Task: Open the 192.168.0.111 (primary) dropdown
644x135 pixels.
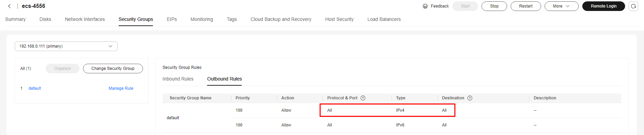Action: click(x=66, y=46)
